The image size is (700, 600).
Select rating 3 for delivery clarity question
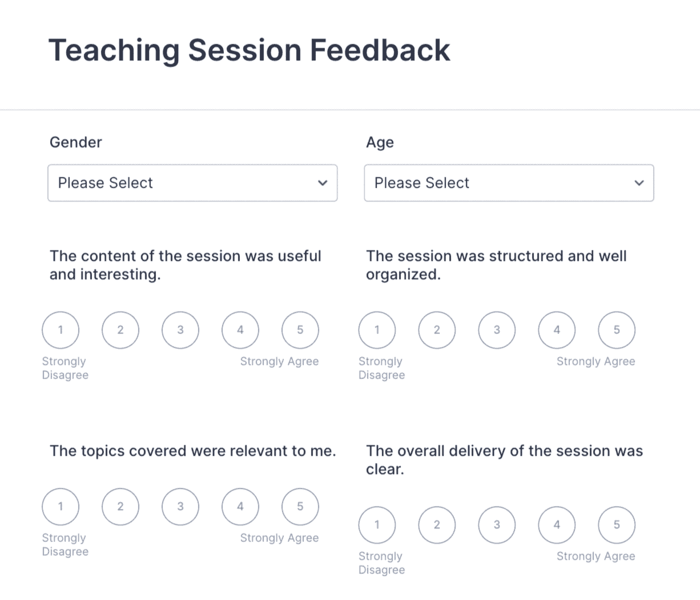pos(497,525)
